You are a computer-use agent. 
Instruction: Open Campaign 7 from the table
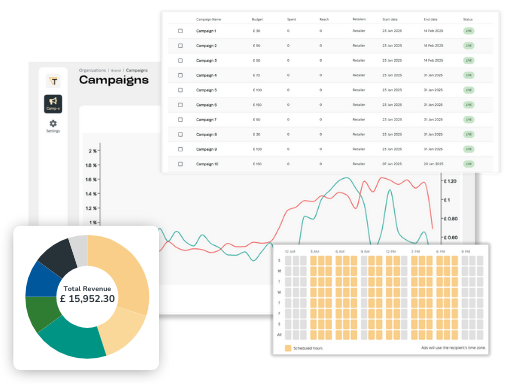point(206,119)
